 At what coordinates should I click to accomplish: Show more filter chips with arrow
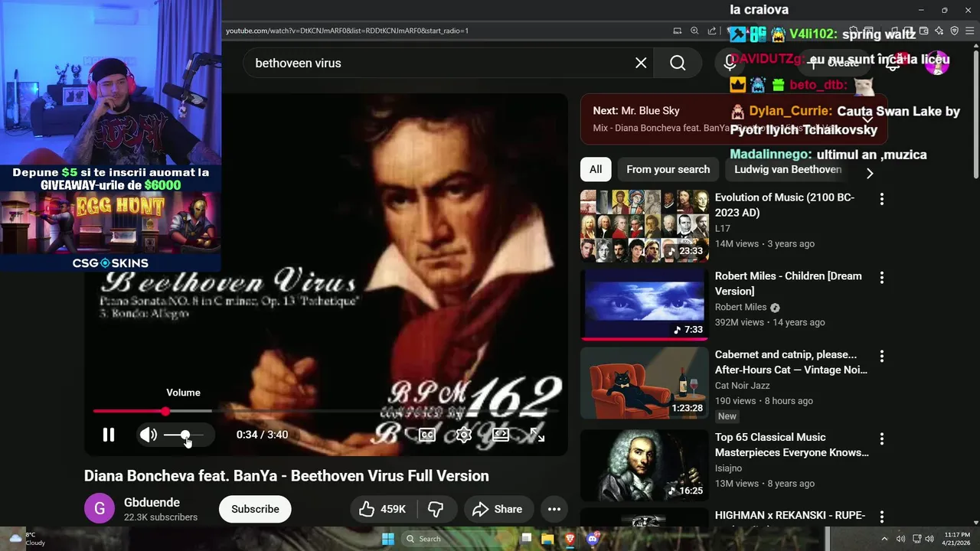[x=869, y=173]
